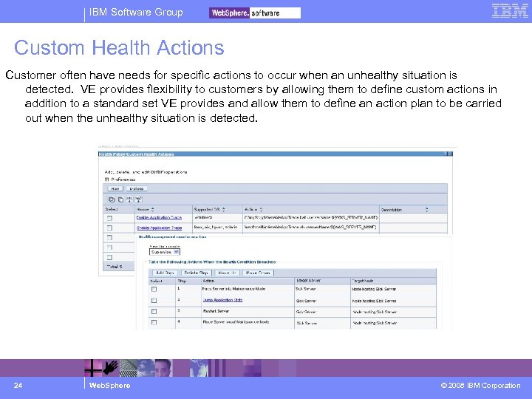This screenshot has width=532, height=399.
Task: Click the Clear Filter toolbar icon
Action: 138,199
